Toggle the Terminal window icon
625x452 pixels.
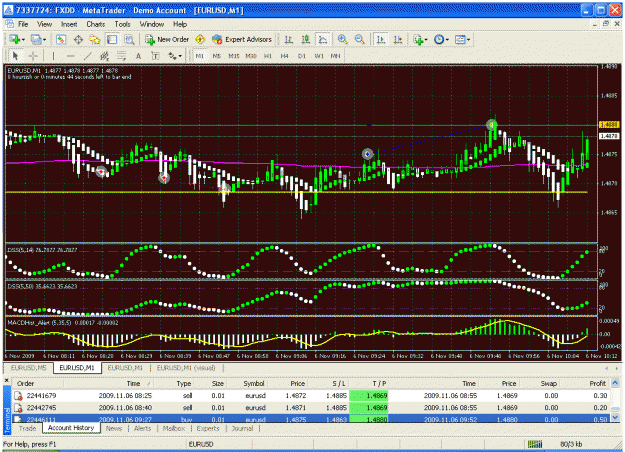click(x=112, y=39)
